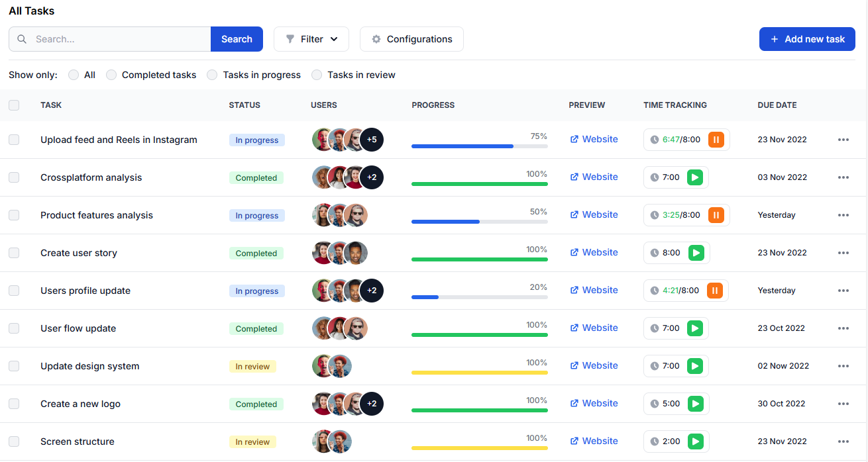The image size is (868, 462).
Task: Sort by the Due Date column header
Action: 777,105
